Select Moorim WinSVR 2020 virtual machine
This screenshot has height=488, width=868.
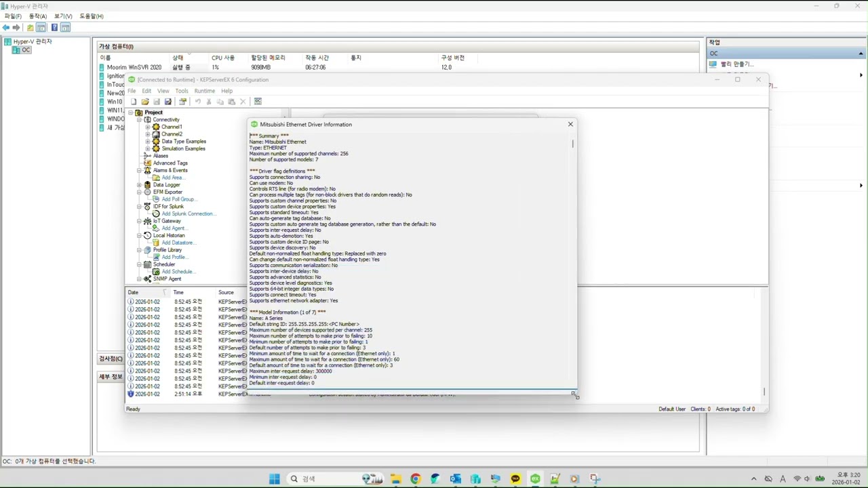[134, 67]
